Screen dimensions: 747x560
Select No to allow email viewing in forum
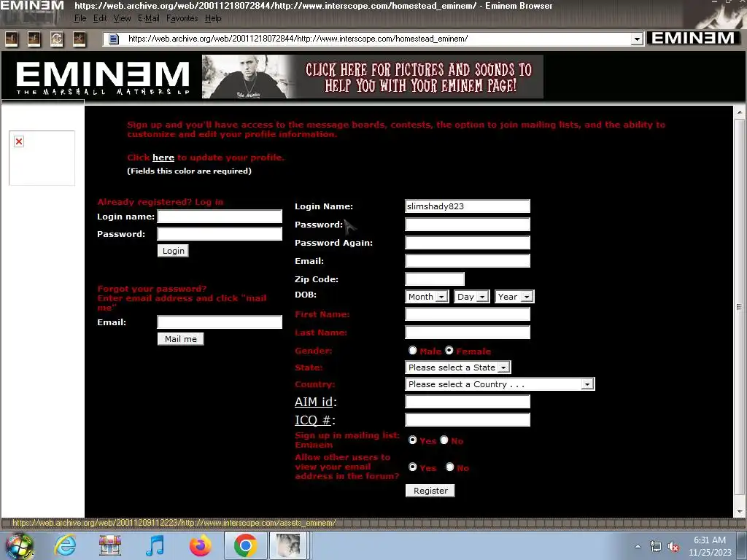click(x=449, y=467)
